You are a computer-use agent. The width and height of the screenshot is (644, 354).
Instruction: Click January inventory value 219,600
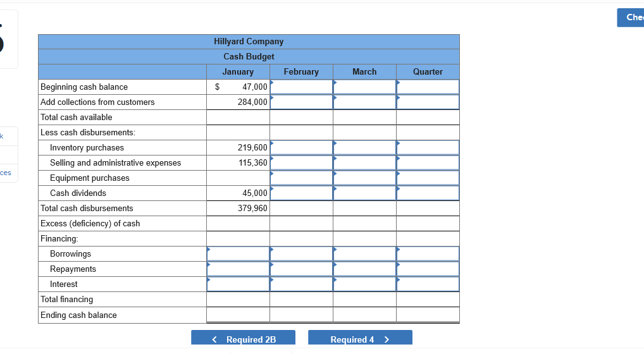(252, 148)
